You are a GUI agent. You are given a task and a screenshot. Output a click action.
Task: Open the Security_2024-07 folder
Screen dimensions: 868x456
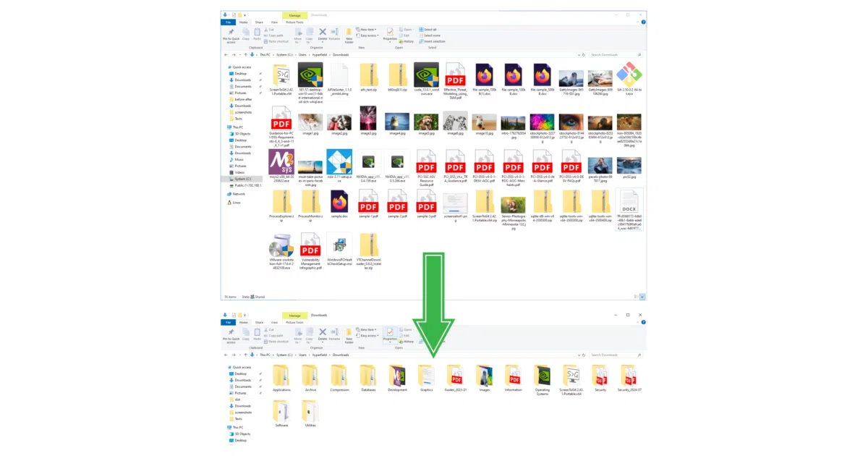pos(629,379)
